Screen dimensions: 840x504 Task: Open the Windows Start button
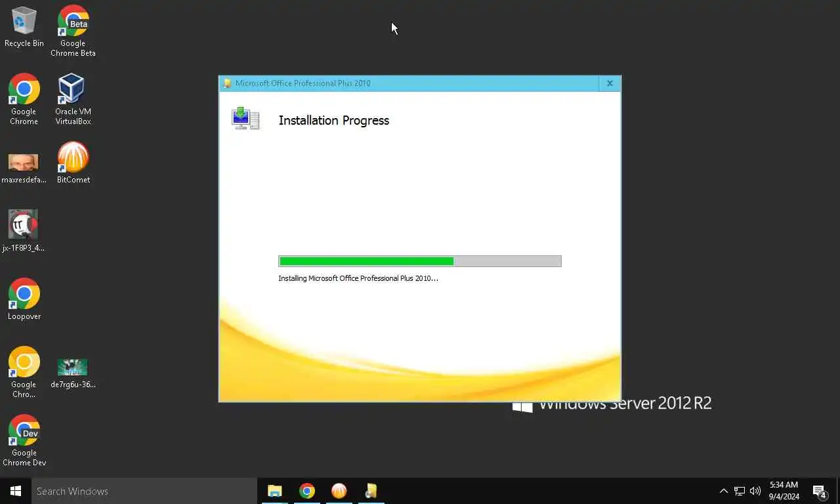pos(16,491)
